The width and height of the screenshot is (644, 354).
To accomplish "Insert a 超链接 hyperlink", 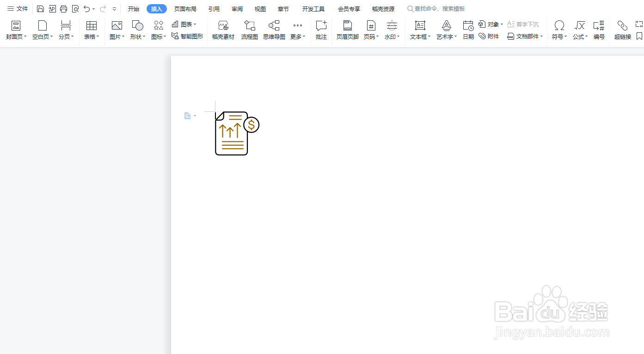I will click(623, 30).
